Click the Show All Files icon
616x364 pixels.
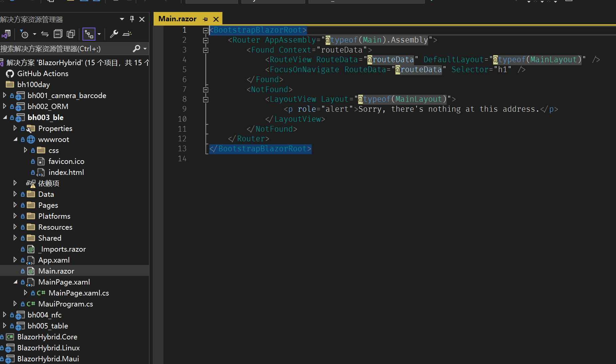71,34
